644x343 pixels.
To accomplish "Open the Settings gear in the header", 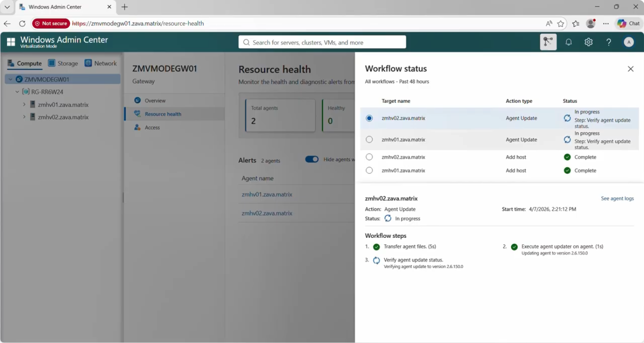I will pos(588,42).
